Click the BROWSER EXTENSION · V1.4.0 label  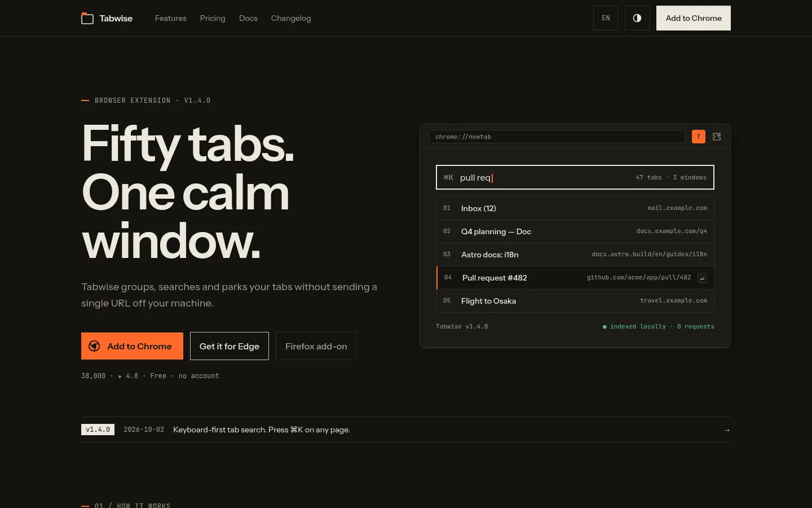[152, 100]
